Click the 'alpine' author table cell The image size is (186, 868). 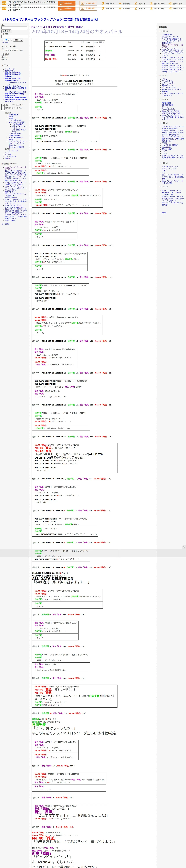[73, 47]
